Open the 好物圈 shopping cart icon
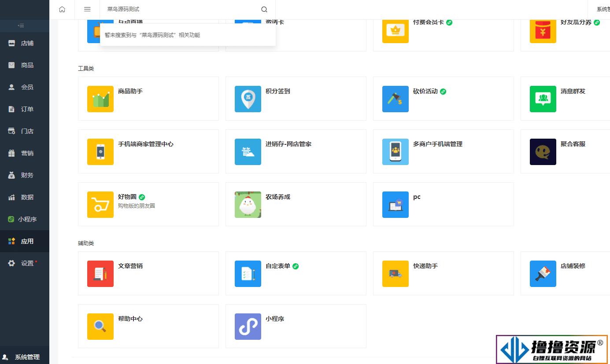Viewport: 610px width, 364px height. point(100,205)
